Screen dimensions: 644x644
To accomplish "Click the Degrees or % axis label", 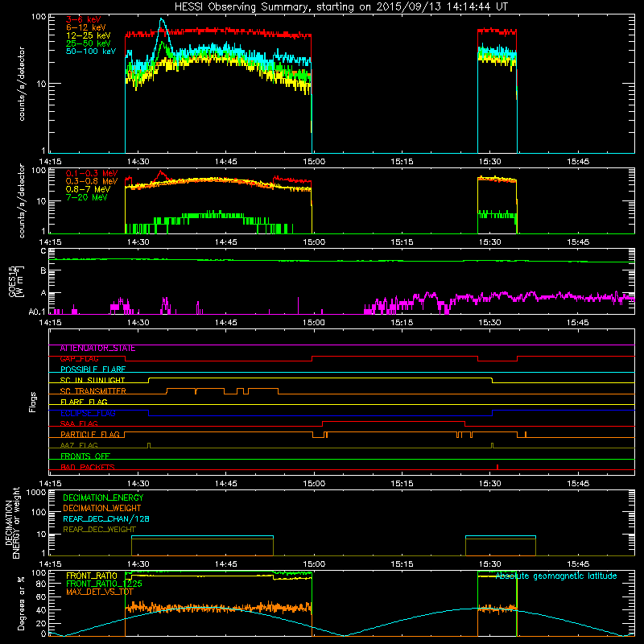I will [x=22, y=603].
